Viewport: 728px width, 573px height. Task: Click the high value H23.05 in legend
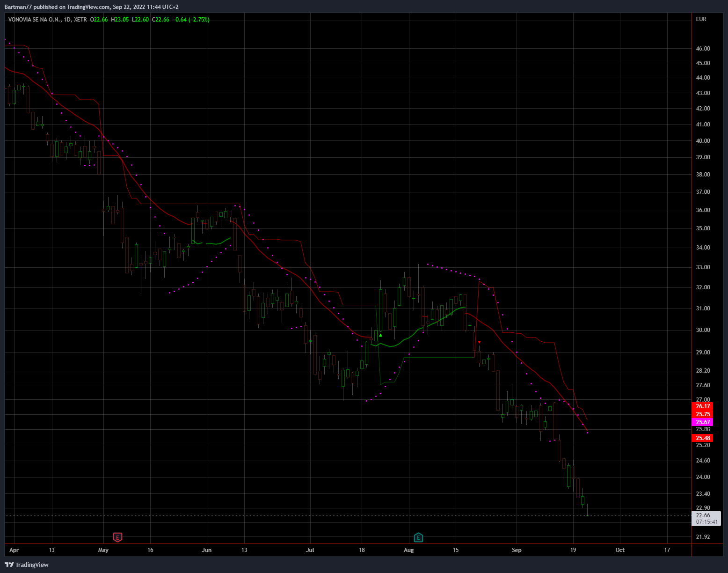120,20
